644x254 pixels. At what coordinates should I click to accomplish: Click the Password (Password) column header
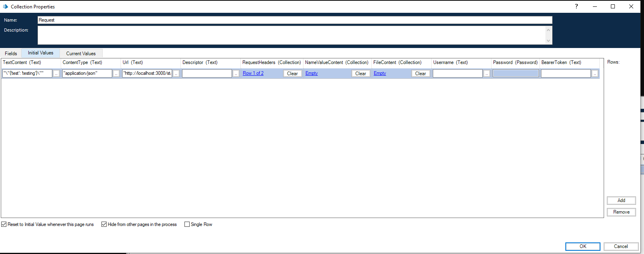click(515, 63)
